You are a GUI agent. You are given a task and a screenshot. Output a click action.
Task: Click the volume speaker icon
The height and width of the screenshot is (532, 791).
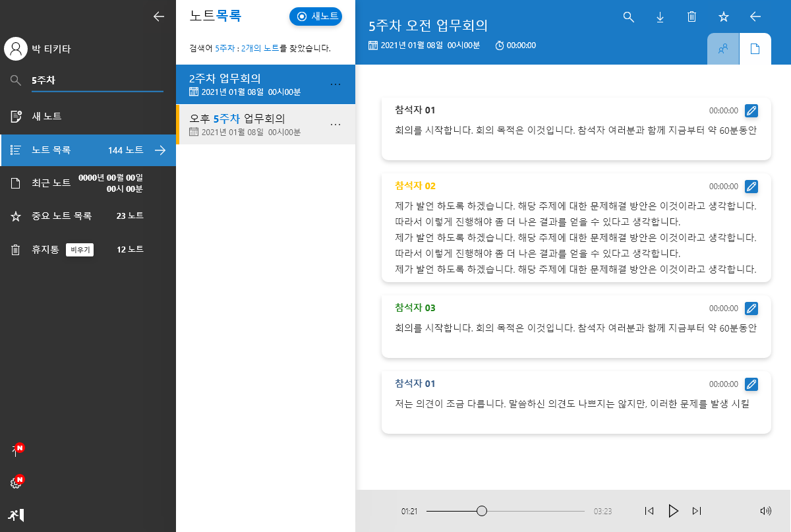(765, 511)
